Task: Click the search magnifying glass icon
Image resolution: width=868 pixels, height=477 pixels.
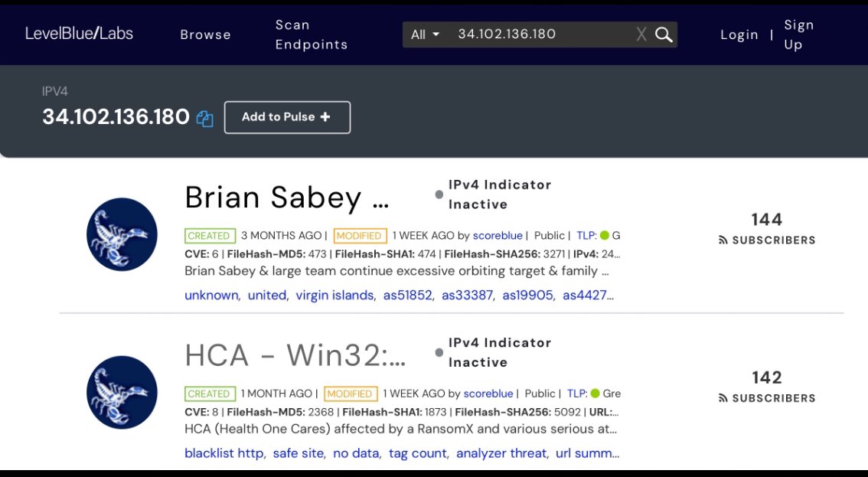Action: 664,34
